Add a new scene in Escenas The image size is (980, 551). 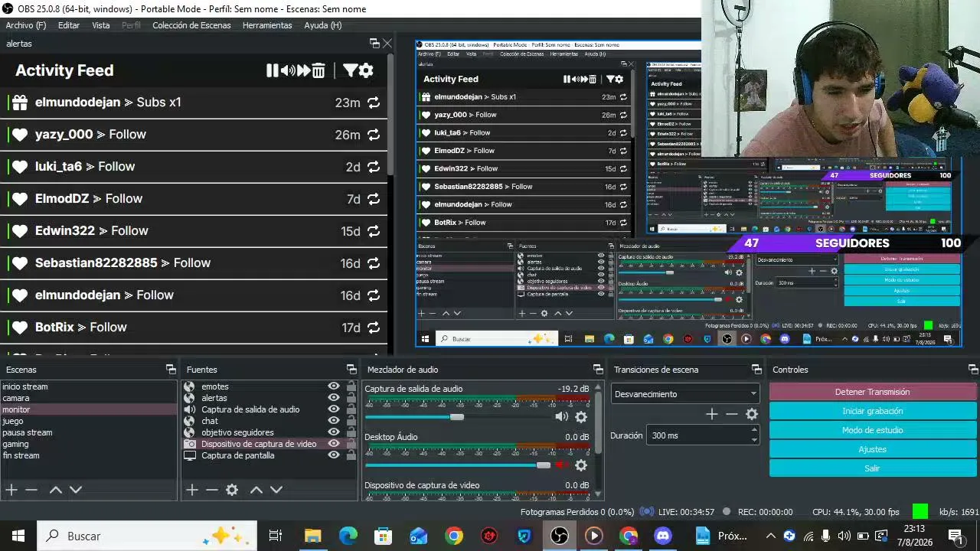pyautogui.click(x=11, y=490)
